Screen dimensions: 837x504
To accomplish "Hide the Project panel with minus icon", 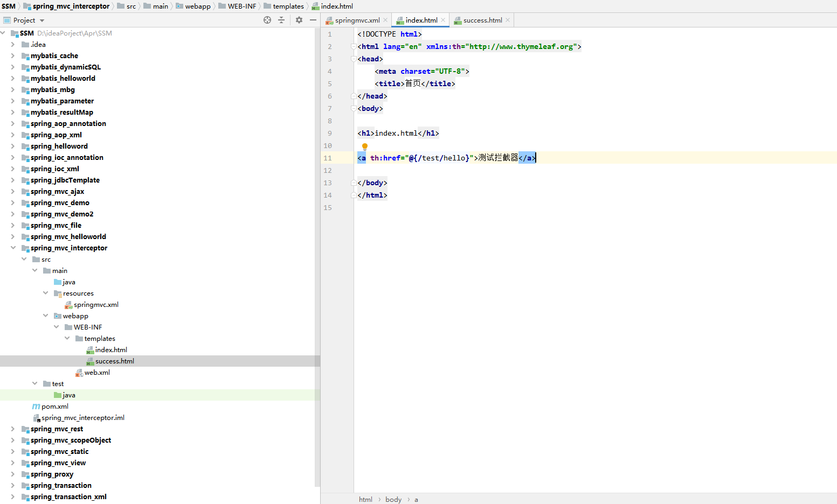I will (313, 20).
